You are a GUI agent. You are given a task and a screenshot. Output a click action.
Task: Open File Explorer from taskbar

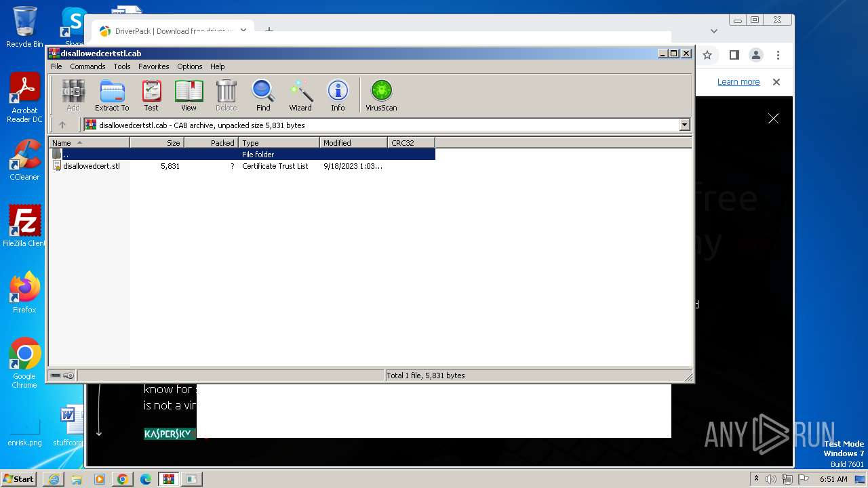pos(77,479)
